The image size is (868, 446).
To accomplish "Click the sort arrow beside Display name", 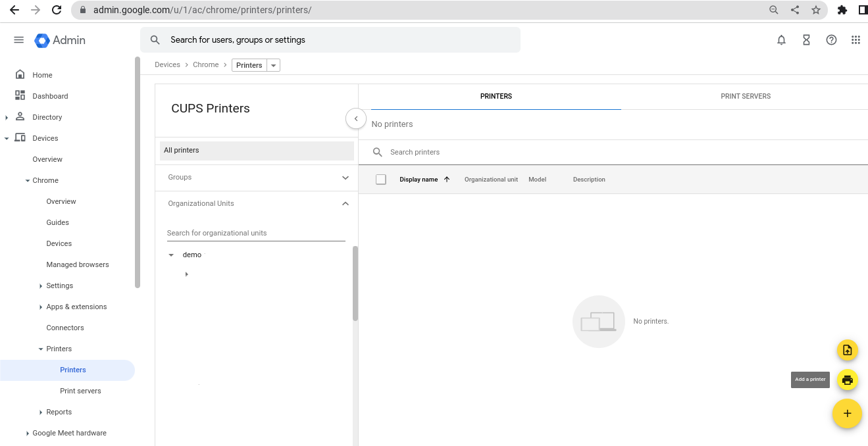I will pos(447,180).
